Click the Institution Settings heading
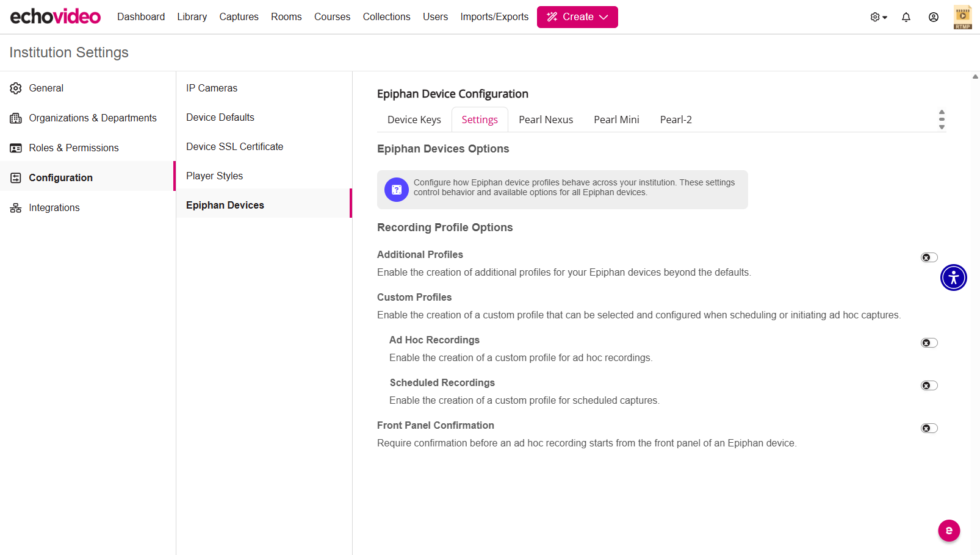The image size is (980, 555). coord(69,52)
